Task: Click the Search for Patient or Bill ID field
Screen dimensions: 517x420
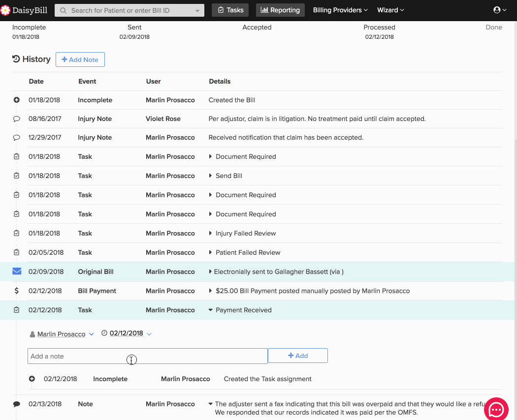Action: point(129,10)
